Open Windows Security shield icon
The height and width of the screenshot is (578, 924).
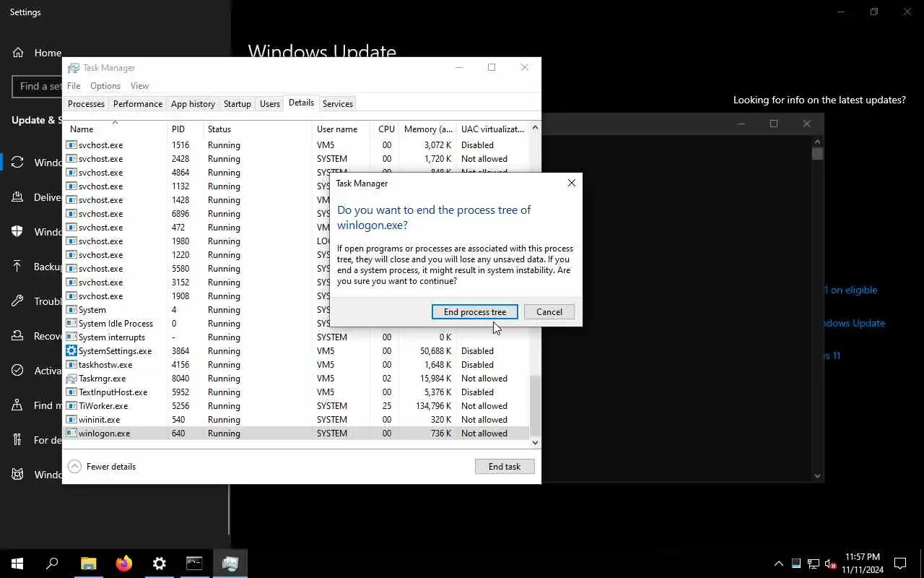(x=18, y=232)
